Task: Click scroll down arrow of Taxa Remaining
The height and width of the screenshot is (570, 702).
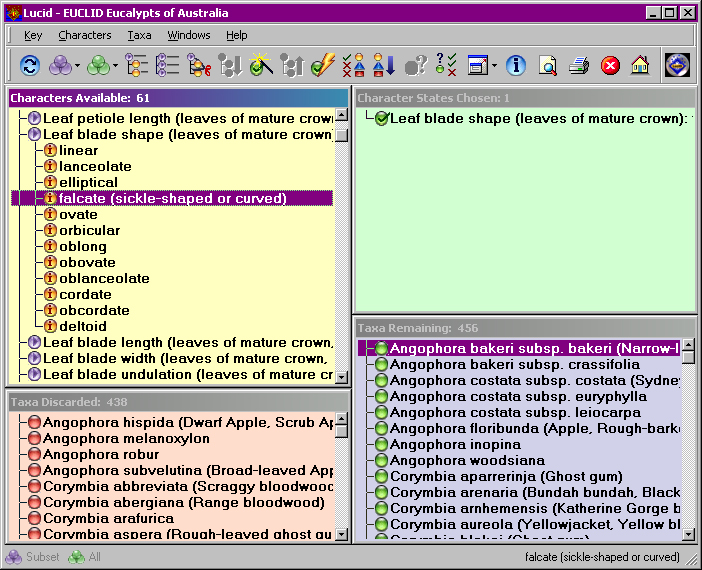Action: click(x=688, y=534)
